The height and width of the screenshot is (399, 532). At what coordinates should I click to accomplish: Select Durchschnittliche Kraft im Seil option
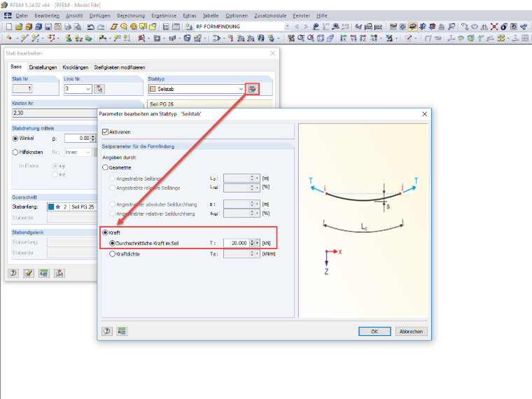point(112,244)
